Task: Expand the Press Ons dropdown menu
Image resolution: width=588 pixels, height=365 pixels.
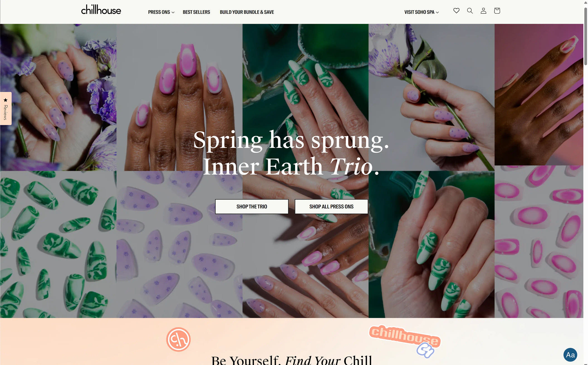Action: tap(161, 12)
